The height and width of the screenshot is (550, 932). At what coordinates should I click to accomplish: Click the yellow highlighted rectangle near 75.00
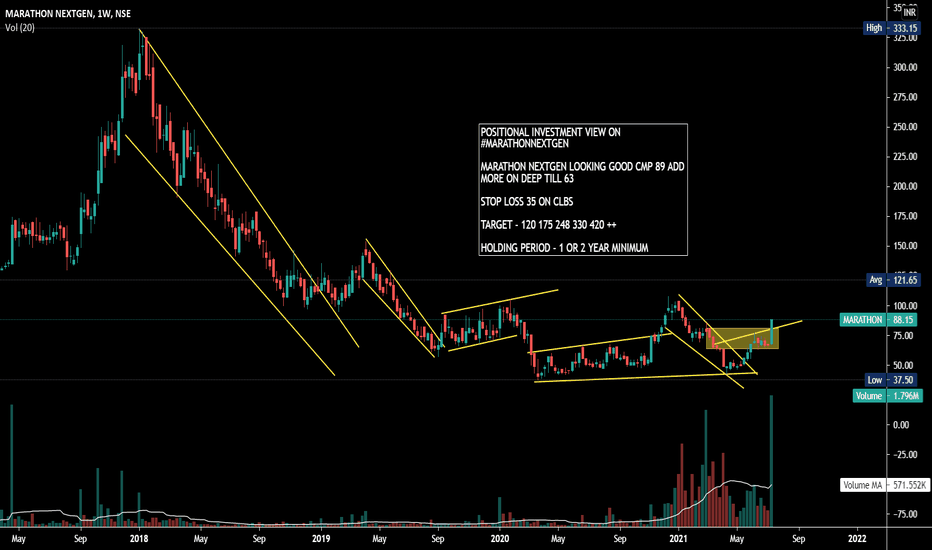pyautogui.click(x=742, y=338)
